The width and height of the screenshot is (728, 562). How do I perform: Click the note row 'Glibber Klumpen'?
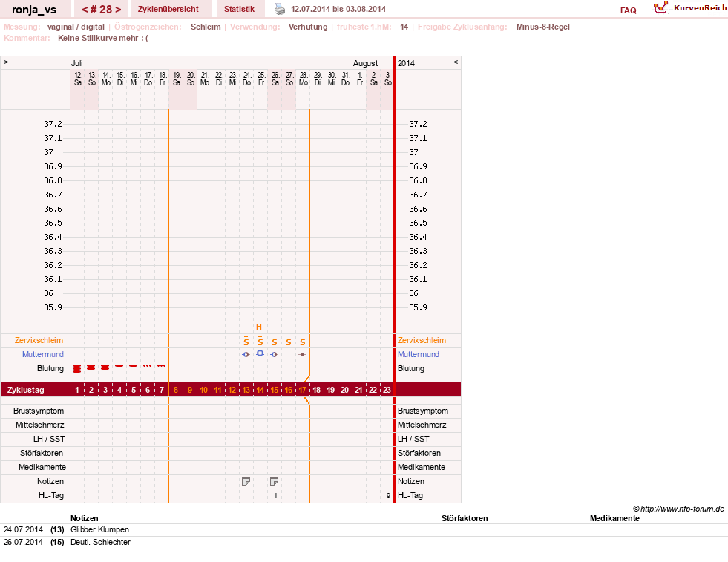pos(100,529)
